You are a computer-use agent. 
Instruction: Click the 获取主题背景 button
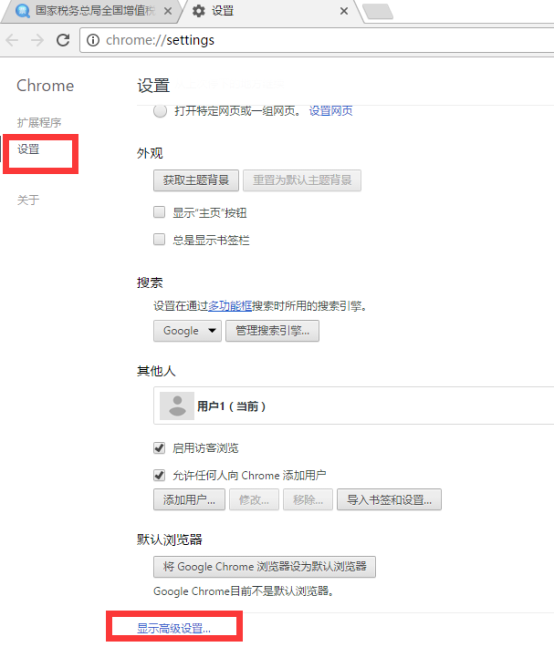pos(196,180)
